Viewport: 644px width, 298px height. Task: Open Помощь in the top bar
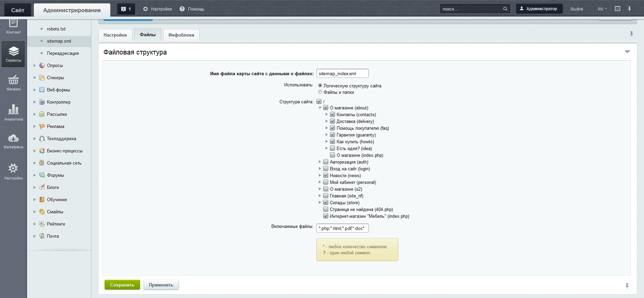pos(192,9)
